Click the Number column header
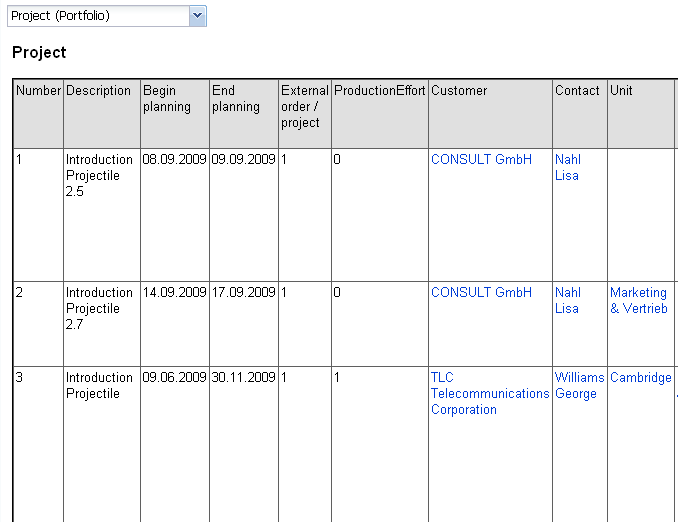The height and width of the screenshot is (522, 678). tap(39, 91)
